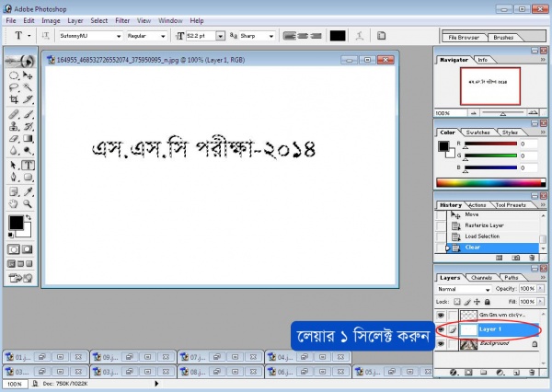Screen dimensions: 552x392
Task: Open the anti-aliasing Sharp dropdown
Action: pos(270,36)
